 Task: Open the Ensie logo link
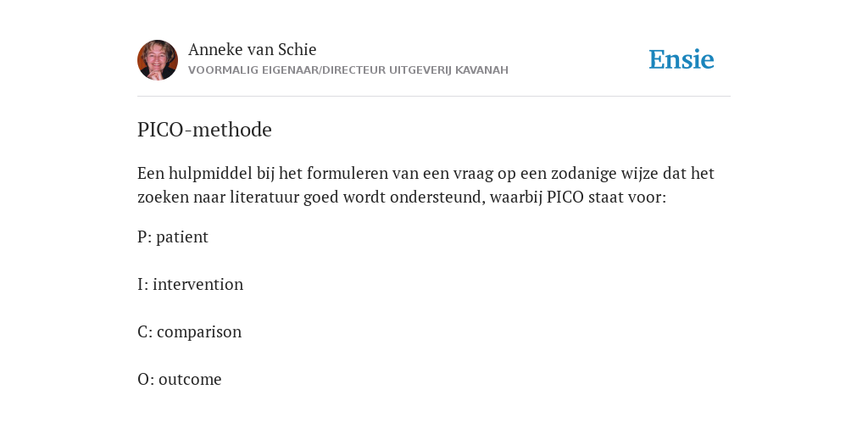[x=682, y=59]
